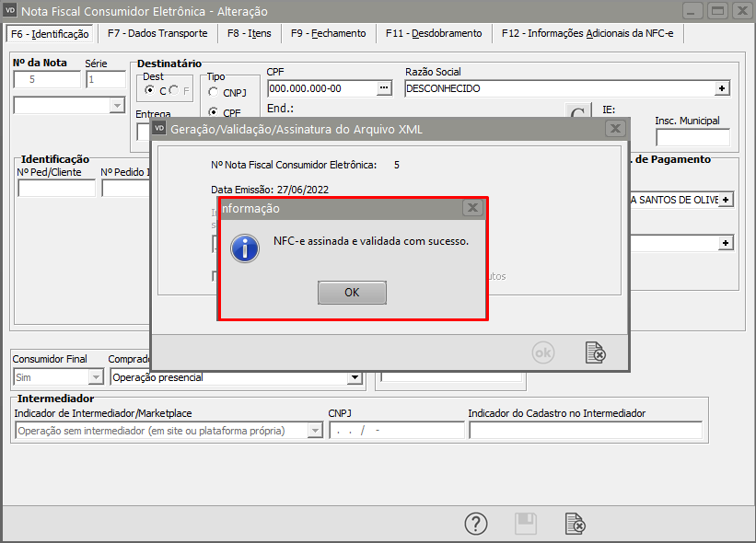756x543 pixels.
Task: Expand the dropdown under Nº da Nota
Action: [x=117, y=105]
